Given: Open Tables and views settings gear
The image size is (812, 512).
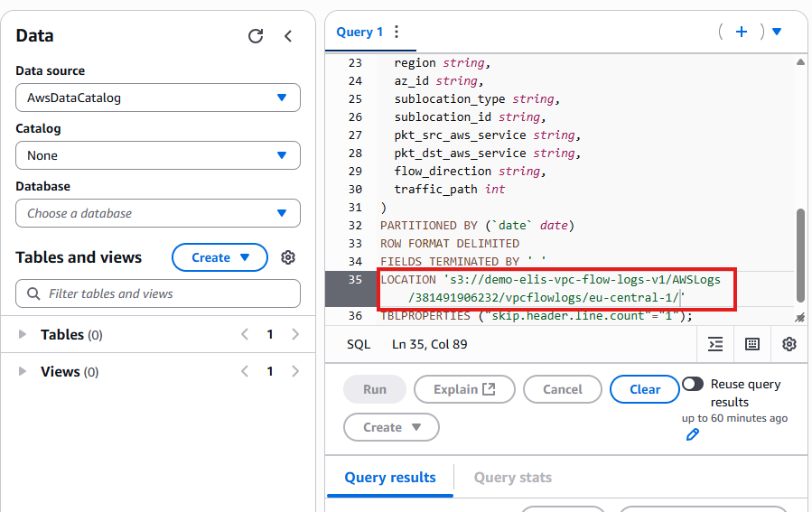Looking at the screenshot, I should pyautogui.click(x=288, y=257).
